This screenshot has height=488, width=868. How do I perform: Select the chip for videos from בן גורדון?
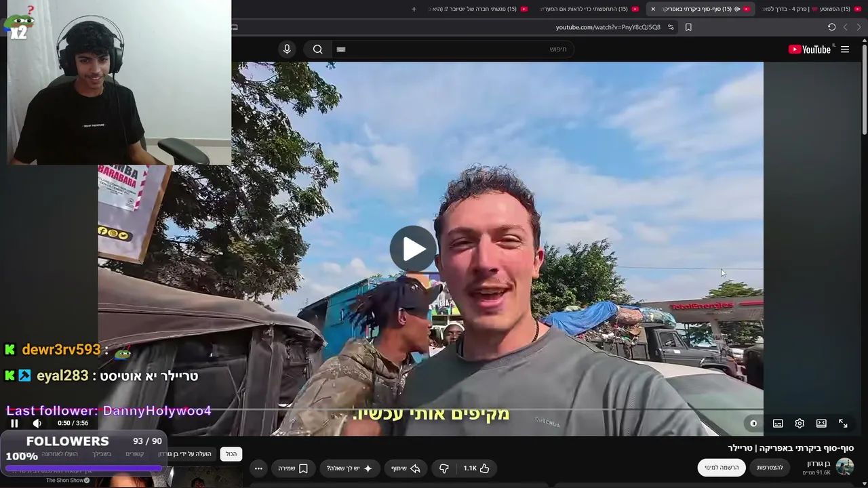coord(184,453)
